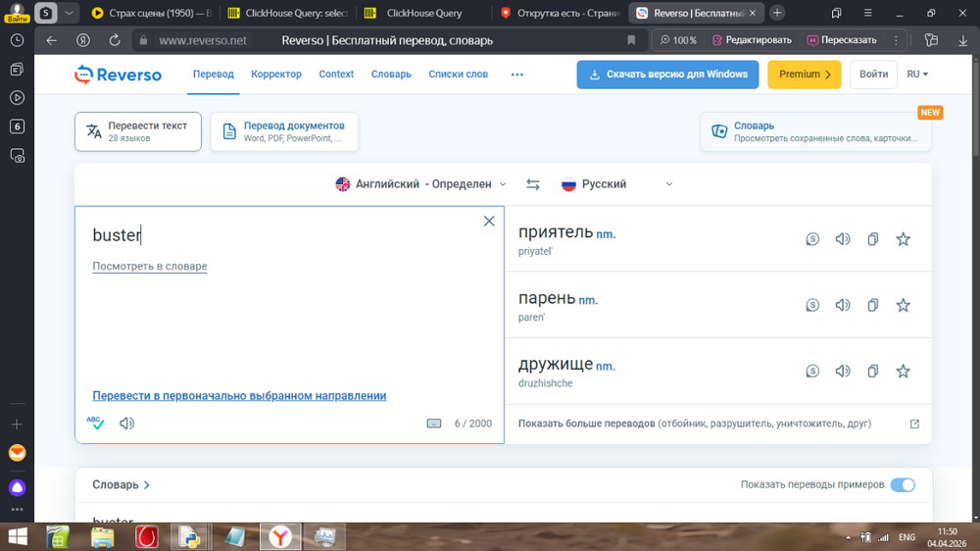This screenshot has height=551, width=980.
Task: Copy the 'парень' translation
Action: click(872, 305)
